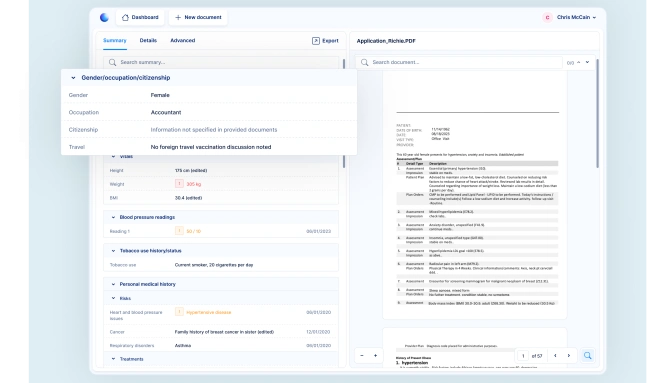Image resolution: width=652 pixels, height=383 pixels.
Task: Collapse Blood pressure readings section
Action: click(x=113, y=217)
